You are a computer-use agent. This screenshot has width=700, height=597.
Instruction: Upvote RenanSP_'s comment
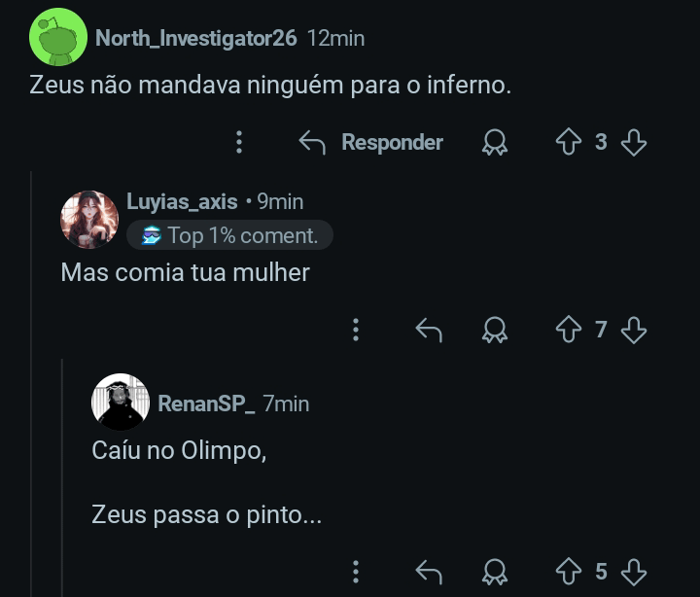click(x=568, y=572)
